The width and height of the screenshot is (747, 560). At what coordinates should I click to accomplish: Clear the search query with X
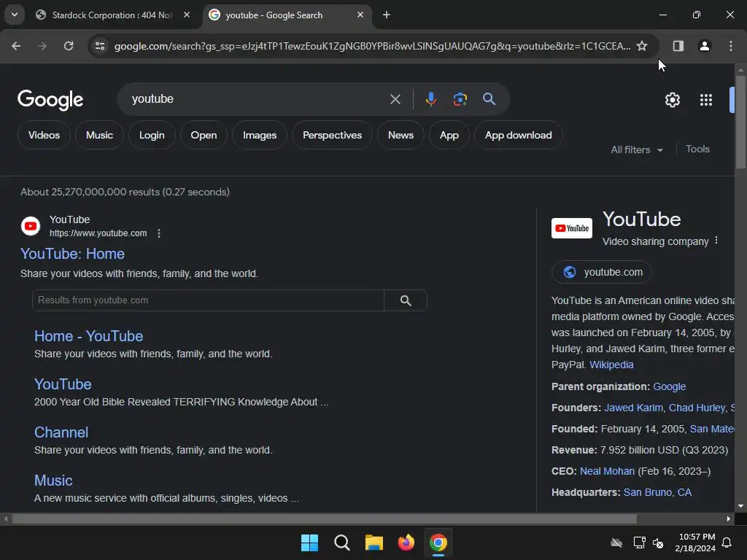tap(395, 99)
